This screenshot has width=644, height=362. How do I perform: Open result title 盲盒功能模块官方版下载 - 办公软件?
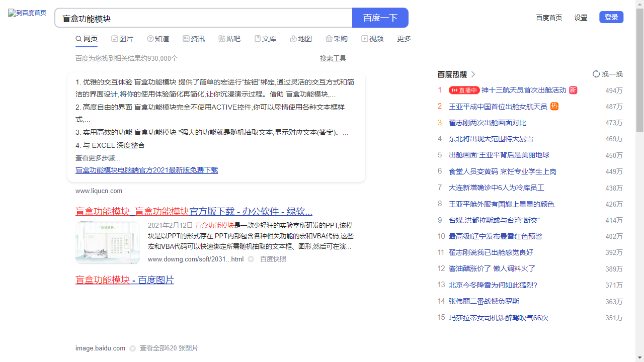(194, 211)
